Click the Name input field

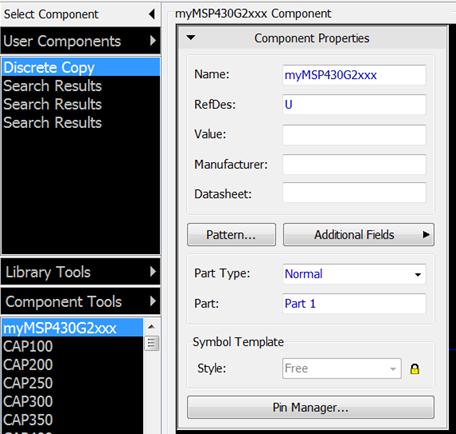tap(354, 75)
